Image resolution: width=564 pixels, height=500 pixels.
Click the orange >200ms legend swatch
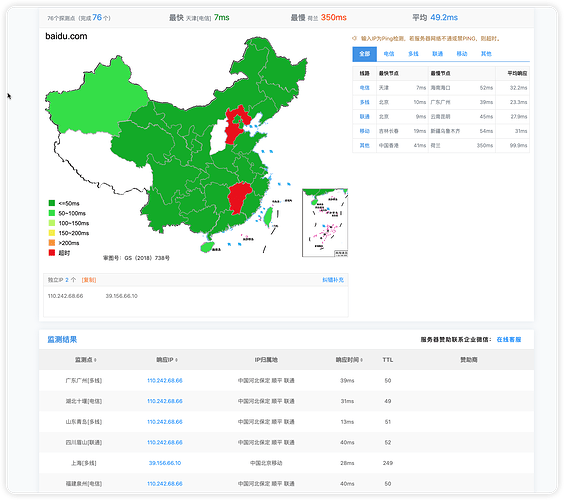(x=52, y=243)
